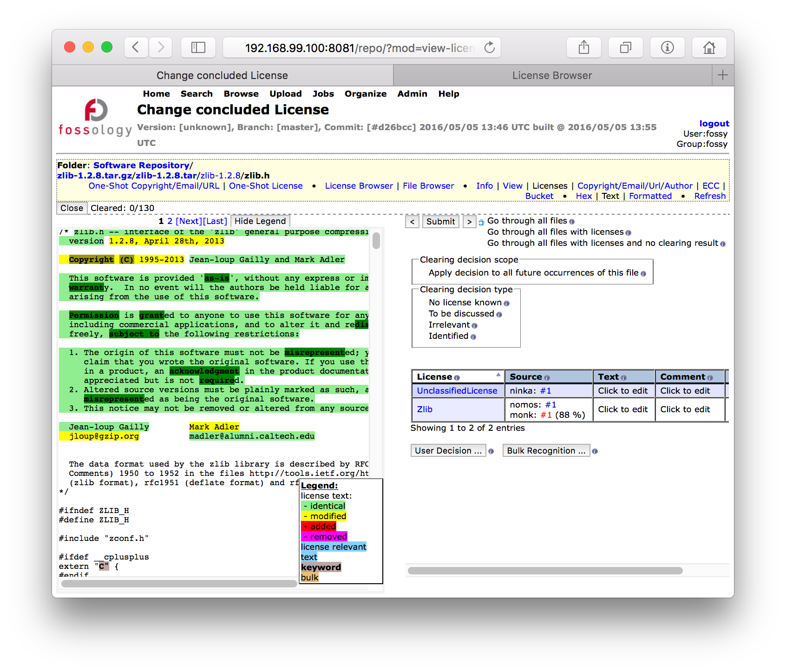
Task: Open the Jobs menu
Action: 323,94
